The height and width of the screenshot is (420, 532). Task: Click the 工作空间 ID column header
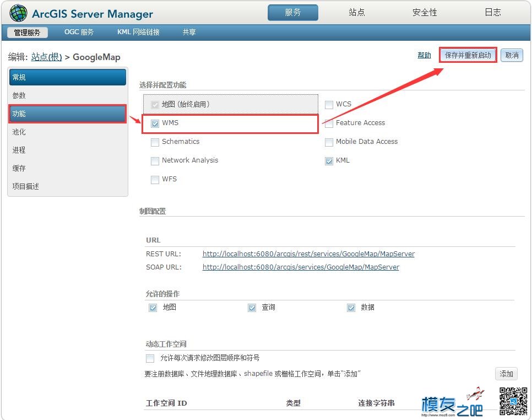click(x=166, y=403)
